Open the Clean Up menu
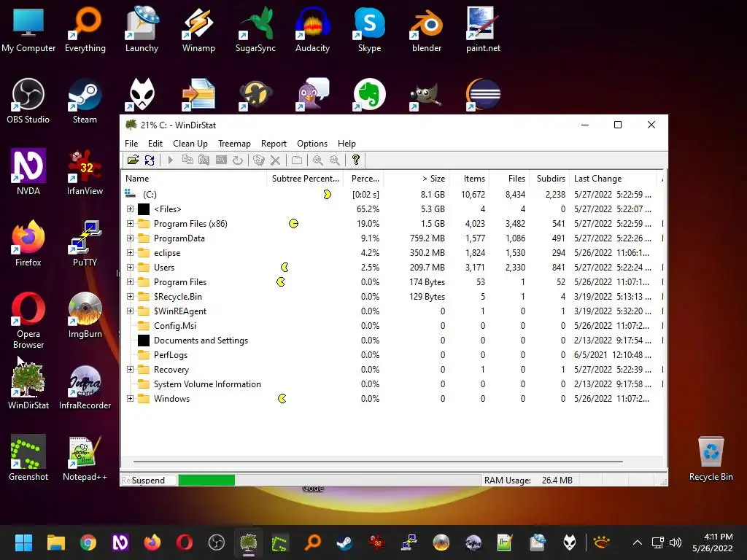The image size is (747, 560). pyautogui.click(x=190, y=144)
